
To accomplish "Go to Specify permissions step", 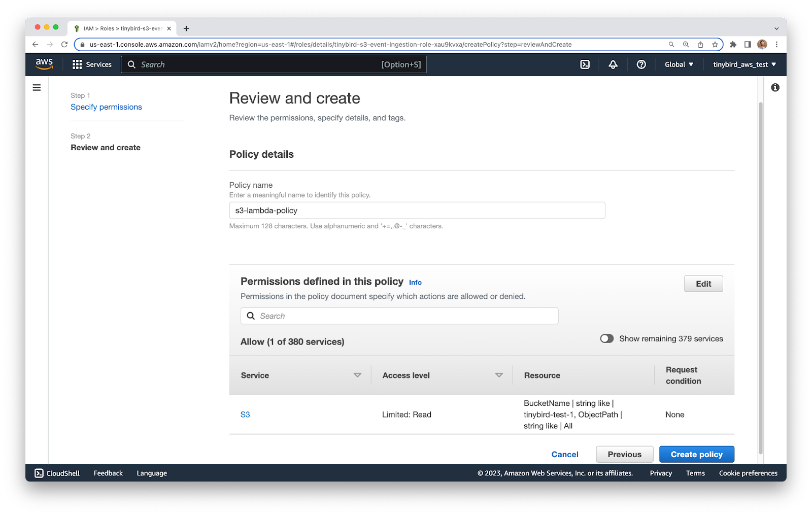I will pos(106,107).
